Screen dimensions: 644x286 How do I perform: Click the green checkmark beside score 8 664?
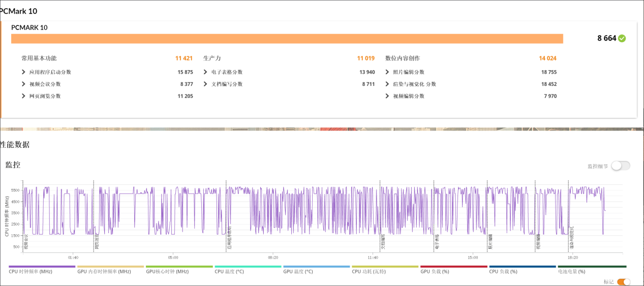[x=622, y=38]
